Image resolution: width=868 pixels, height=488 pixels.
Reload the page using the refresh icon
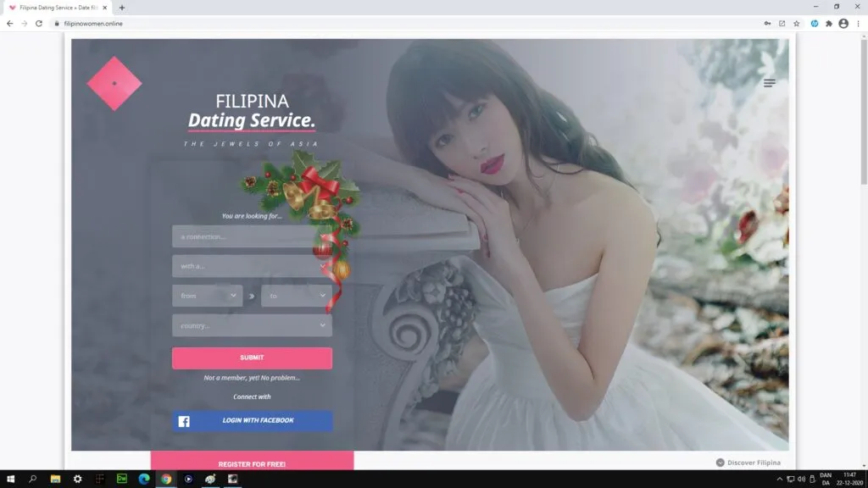(38, 24)
